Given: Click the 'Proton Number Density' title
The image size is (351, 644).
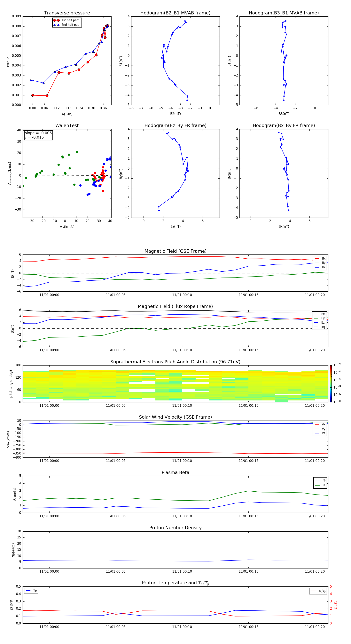Looking at the screenshot, I should pos(175,528).
